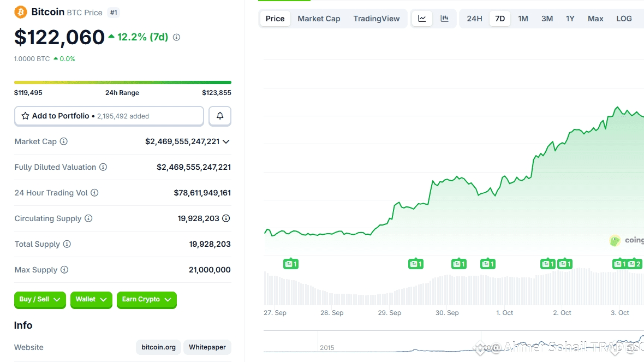Select the Market Cap chart tab

(x=319, y=19)
